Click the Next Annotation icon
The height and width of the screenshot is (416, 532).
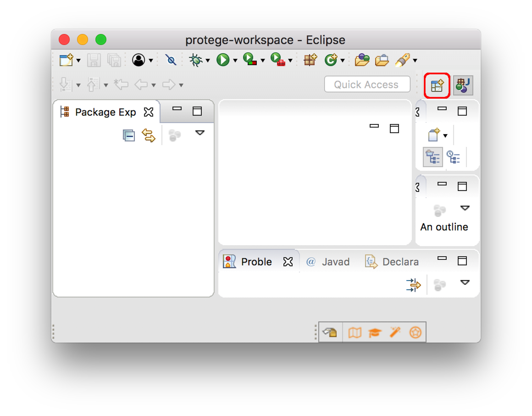pos(66,85)
